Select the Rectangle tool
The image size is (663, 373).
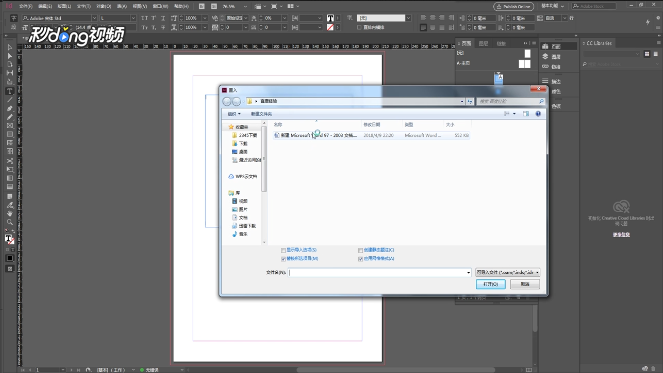9,134
